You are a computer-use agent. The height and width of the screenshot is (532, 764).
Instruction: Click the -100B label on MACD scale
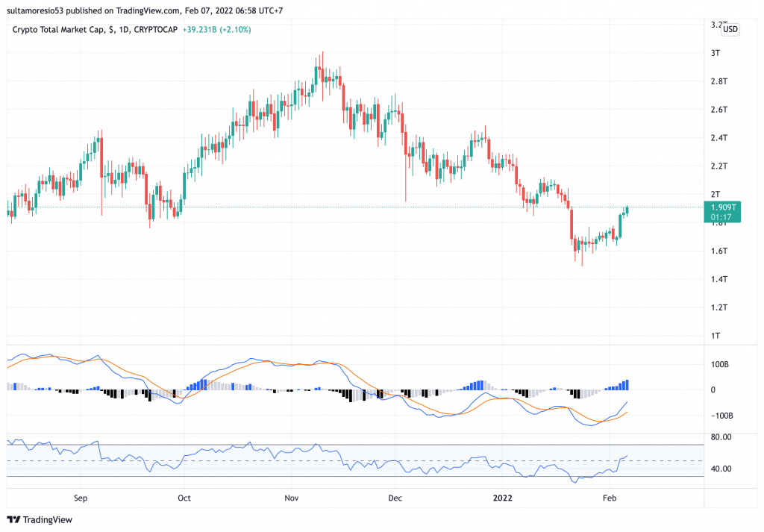click(720, 416)
